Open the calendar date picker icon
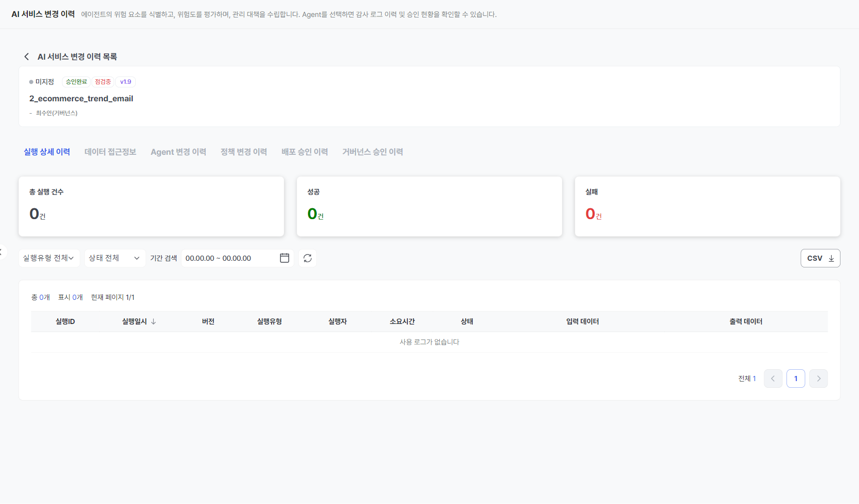 pyautogui.click(x=284, y=258)
